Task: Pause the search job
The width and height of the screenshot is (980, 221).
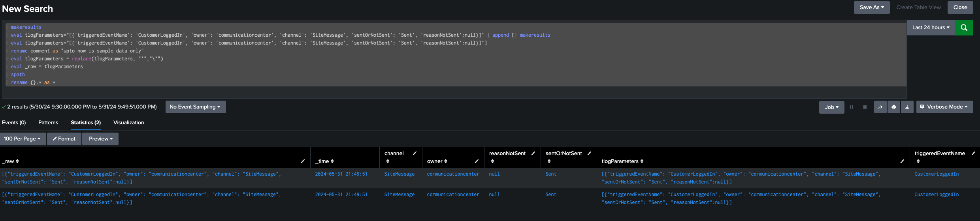Action: (851, 107)
